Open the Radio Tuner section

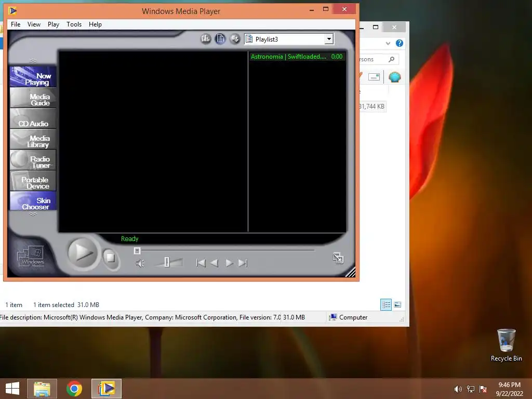(x=33, y=160)
